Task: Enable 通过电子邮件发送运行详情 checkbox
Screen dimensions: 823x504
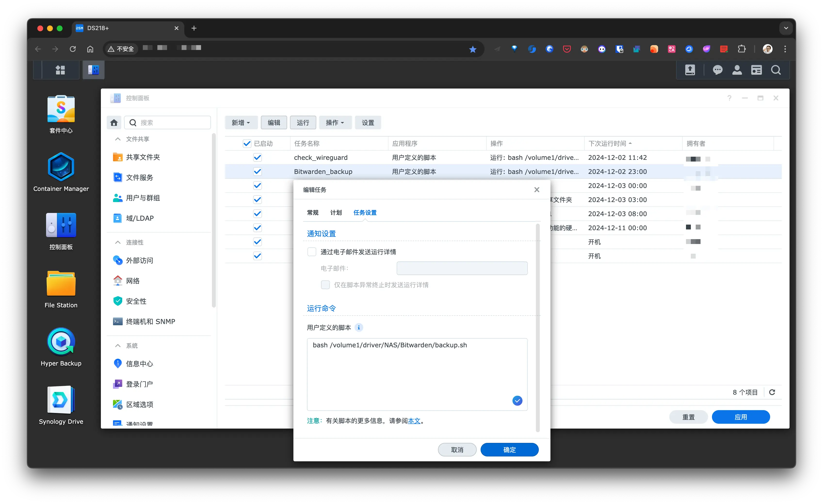Action: point(312,252)
